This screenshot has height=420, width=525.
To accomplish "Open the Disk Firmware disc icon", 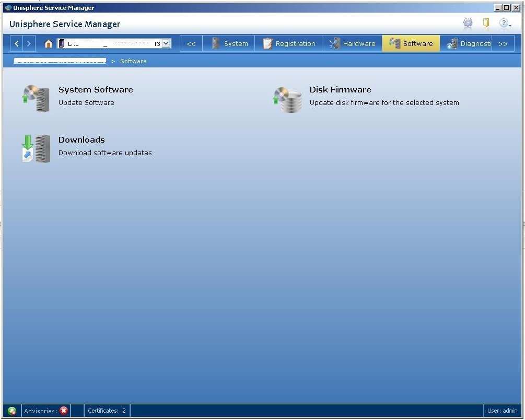I will (287, 99).
